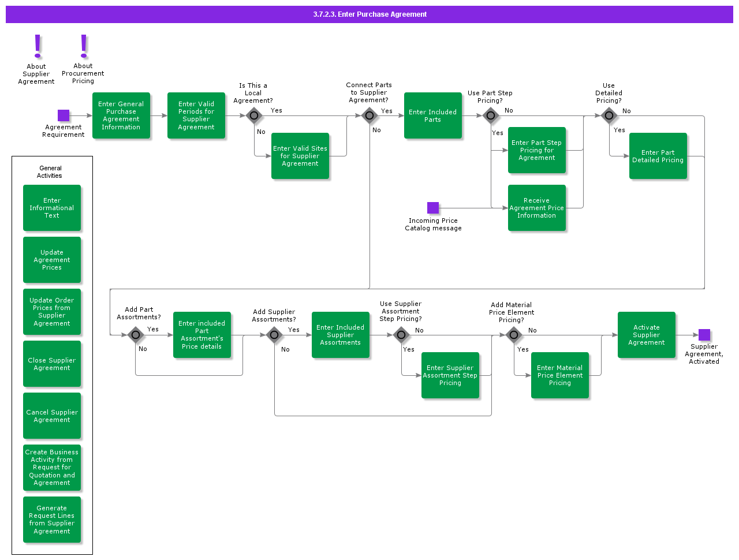Viewport: 739px width, 560px height.
Task: Open the About Supplier Agreement exclamation icon
Action: tap(38, 46)
